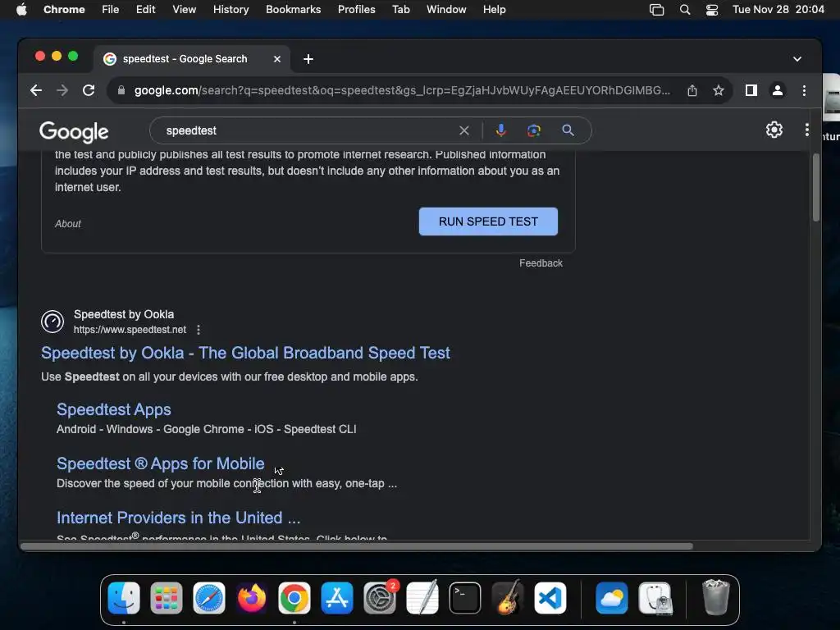Click the Tue Nov 28 20:04 clock
Viewport: 840px width, 630px height.
pos(778,10)
